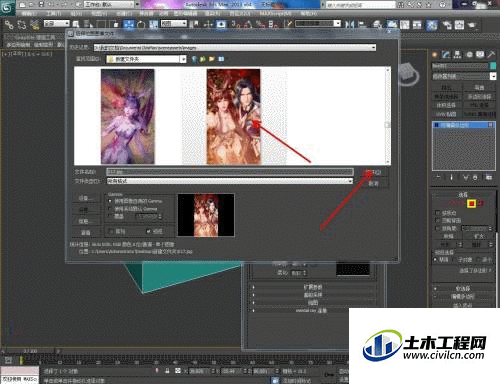Click the Unlink Selection tool

[x=22, y=24]
